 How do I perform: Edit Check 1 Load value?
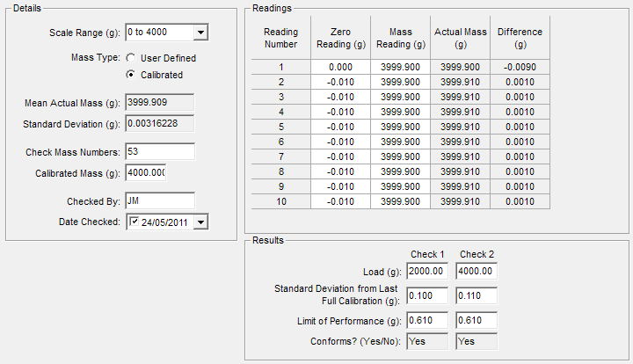tap(427, 271)
